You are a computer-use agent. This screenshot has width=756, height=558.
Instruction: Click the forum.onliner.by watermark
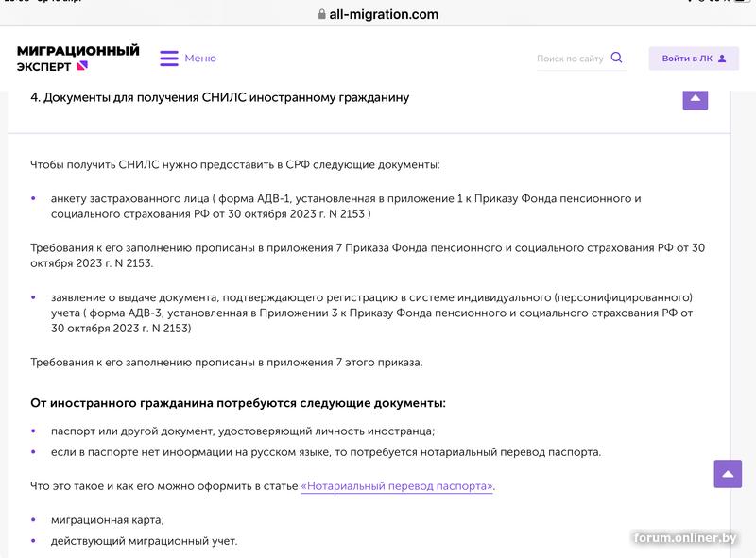tap(686, 538)
